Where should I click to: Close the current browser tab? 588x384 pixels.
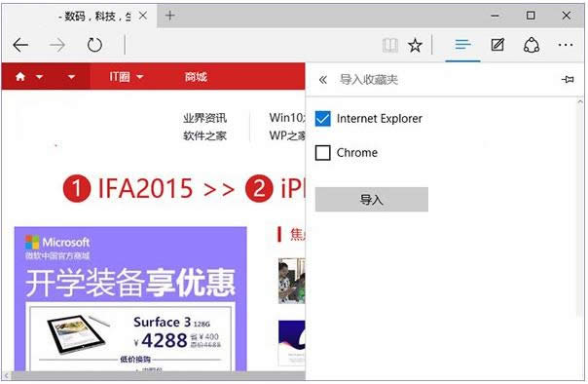(143, 16)
